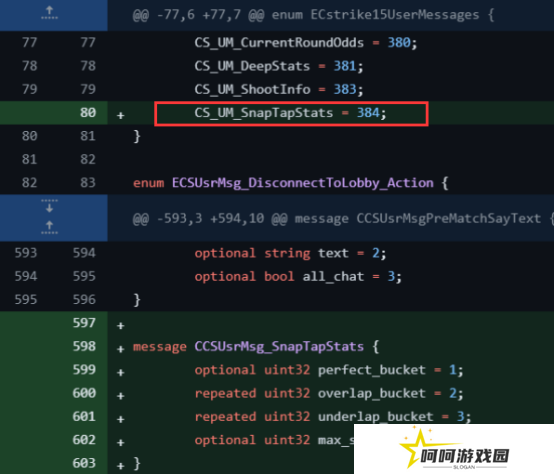Image resolution: width=554 pixels, height=474 pixels.
Task: Click old line number 77
Action: coord(29,43)
